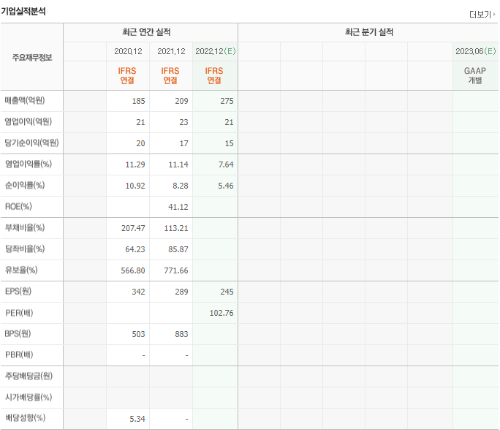Click the 기업실적분석 section title

point(23,11)
